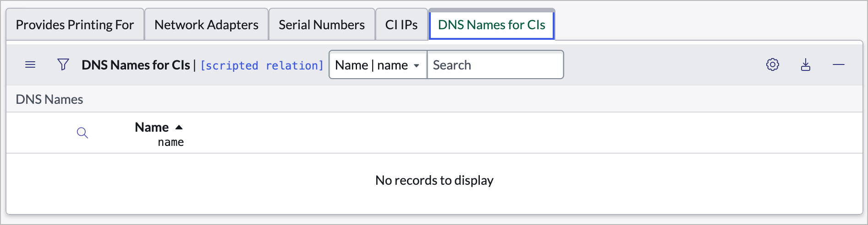This screenshot has height=225, width=868.
Task: Click the ascending sort arrow beside Name
Action: [179, 128]
